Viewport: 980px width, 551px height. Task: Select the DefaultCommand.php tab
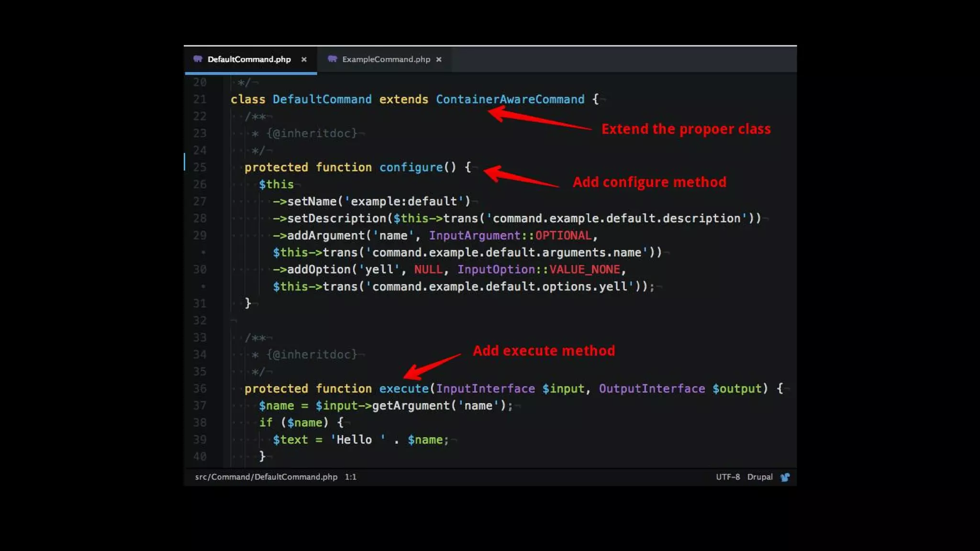click(249, 59)
